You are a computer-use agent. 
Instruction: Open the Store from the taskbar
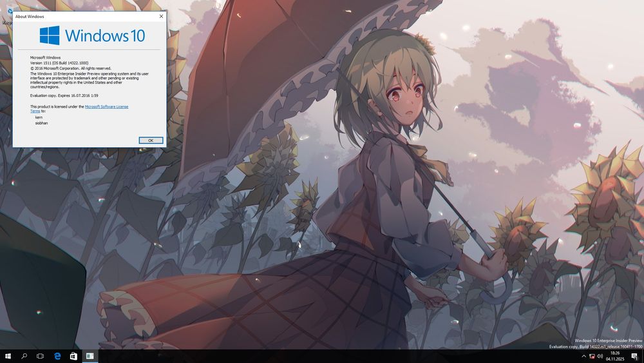pos(73,356)
